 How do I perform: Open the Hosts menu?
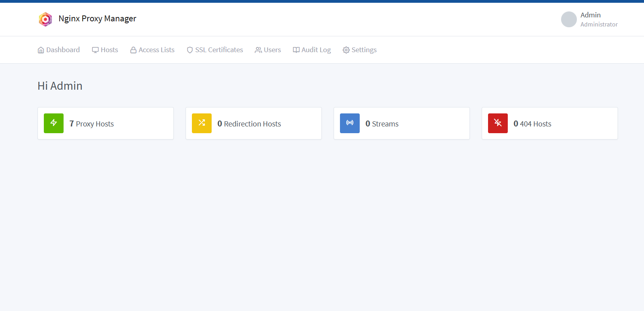[105, 50]
